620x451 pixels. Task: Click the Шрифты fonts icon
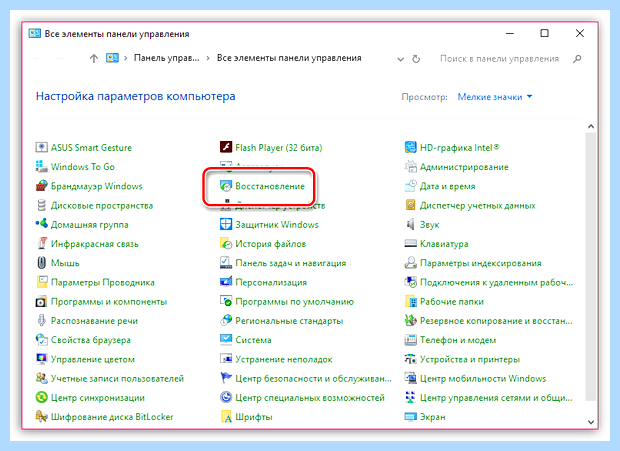point(226,417)
